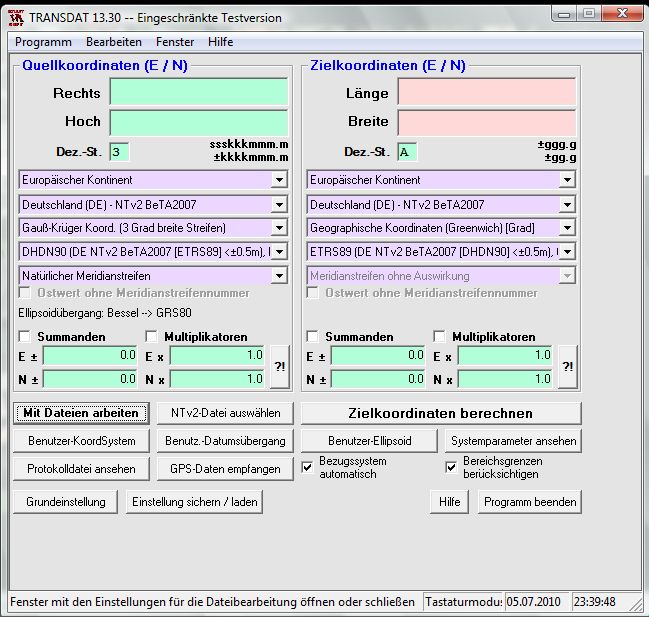Click Einstellung sichern / laden button
This screenshot has height=617, width=649.
pos(195,502)
